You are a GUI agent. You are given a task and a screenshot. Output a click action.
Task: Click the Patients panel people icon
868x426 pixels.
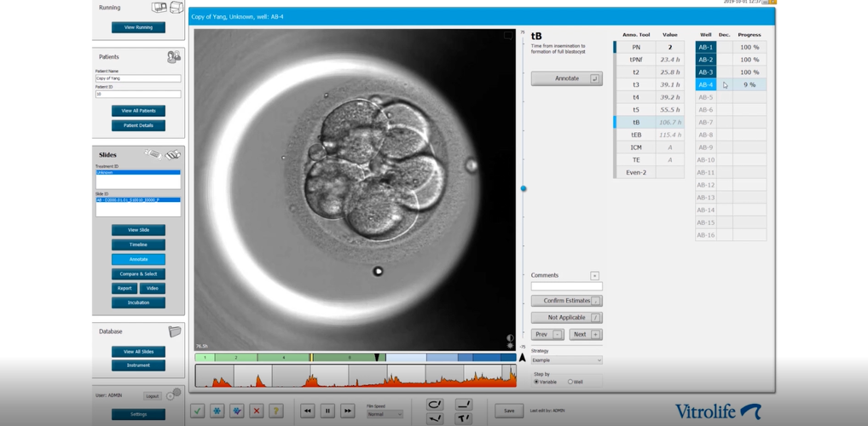coord(174,57)
